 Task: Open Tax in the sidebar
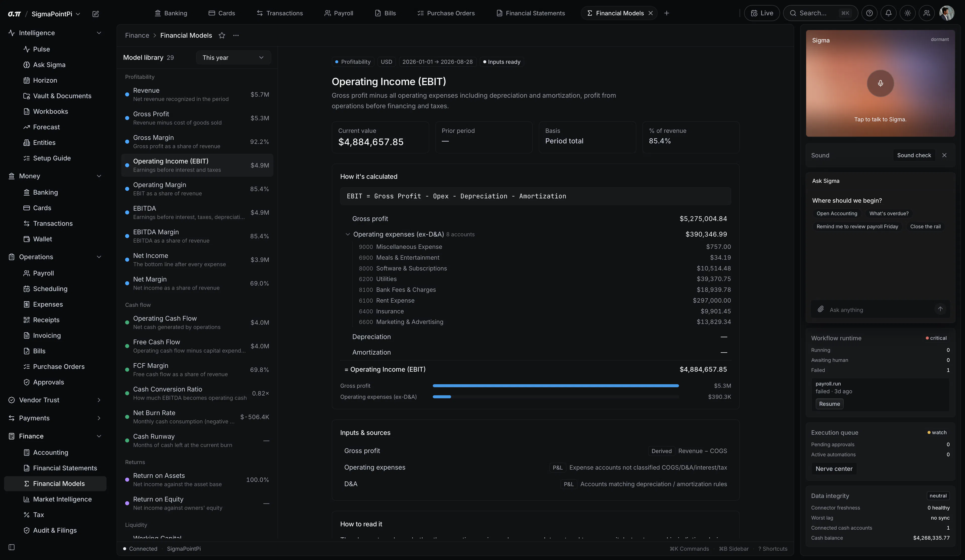tap(56, 515)
